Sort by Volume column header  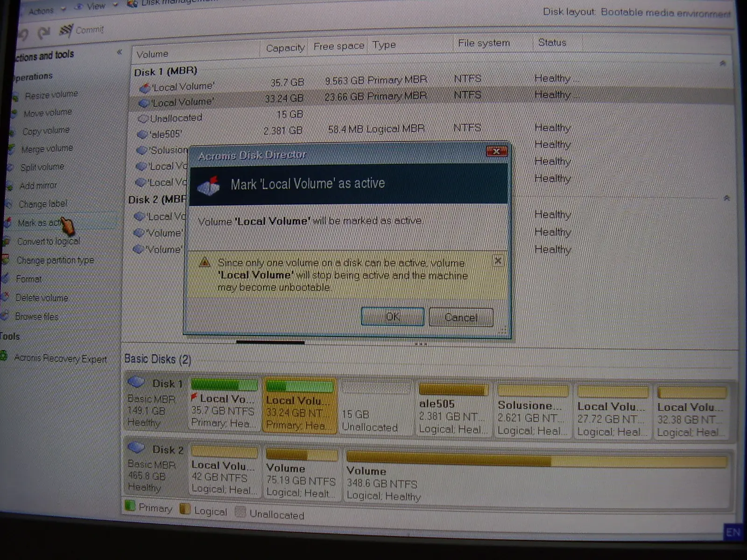click(152, 54)
